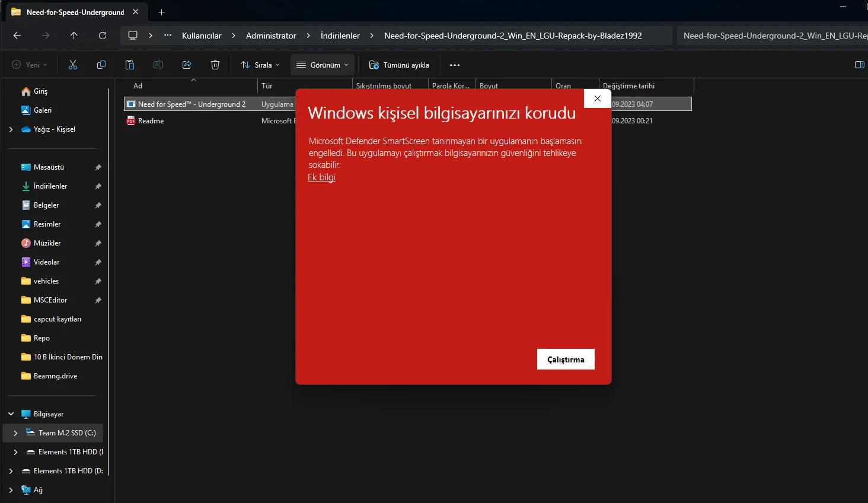Go back to the previous folder
The width and height of the screenshot is (868, 503).
click(17, 36)
